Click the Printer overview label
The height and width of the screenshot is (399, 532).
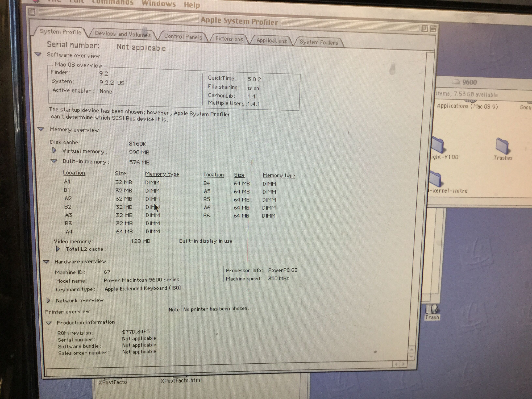67,311
